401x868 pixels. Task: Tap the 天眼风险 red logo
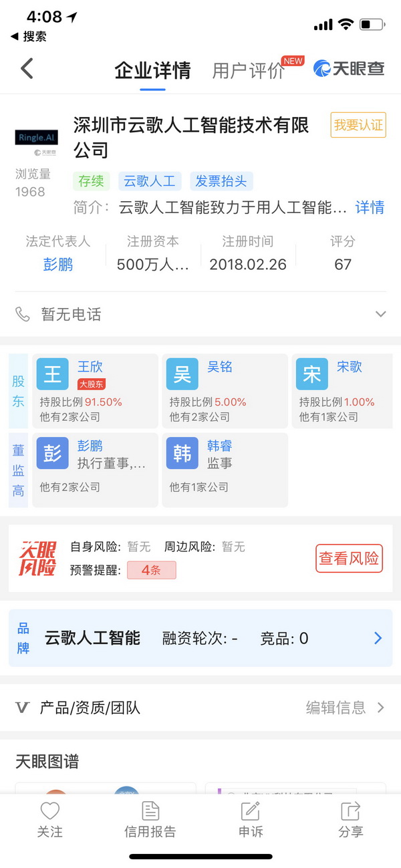pos(37,559)
